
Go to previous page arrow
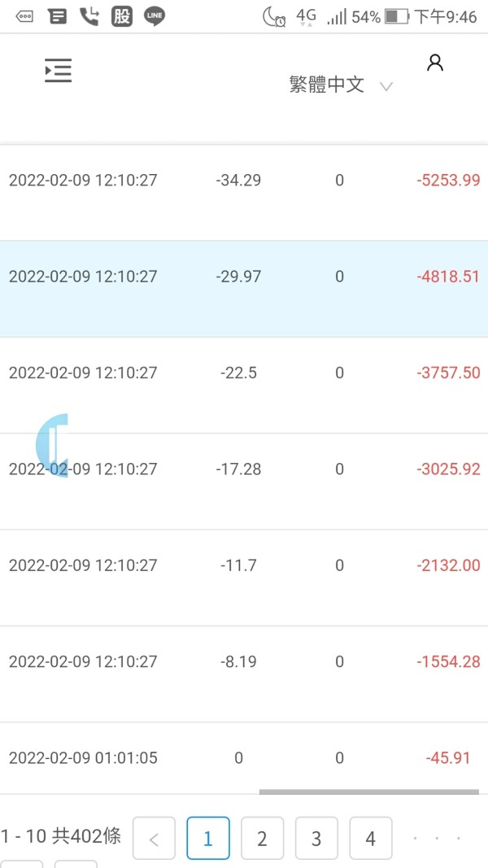coord(154,838)
